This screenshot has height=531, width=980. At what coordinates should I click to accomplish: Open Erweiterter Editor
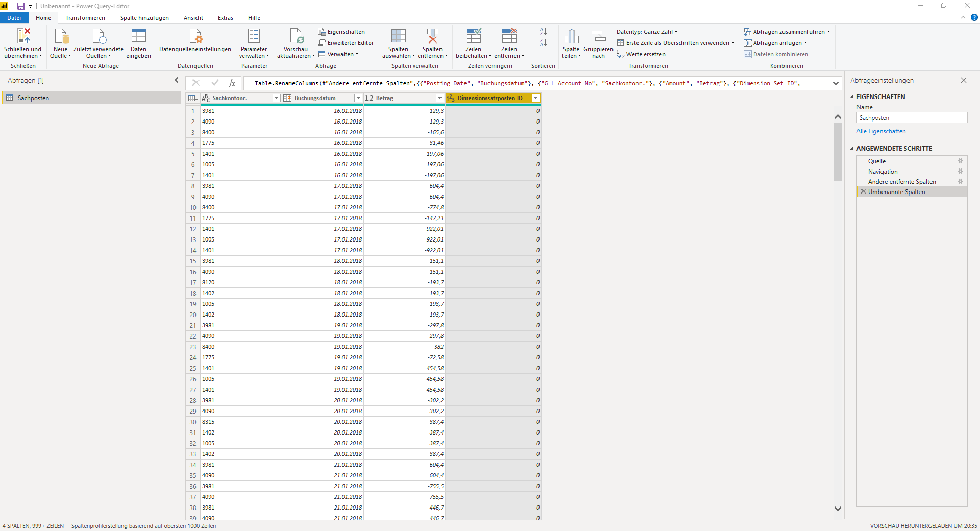(346, 43)
